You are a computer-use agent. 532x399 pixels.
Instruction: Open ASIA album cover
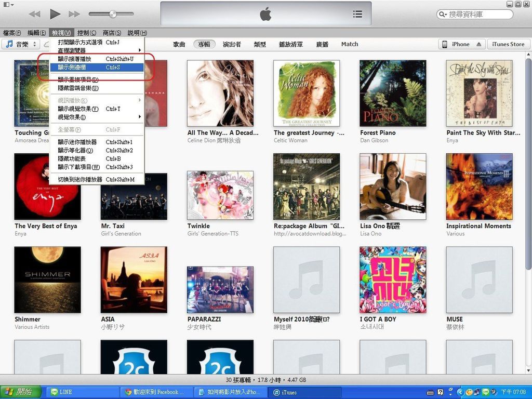(134, 280)
